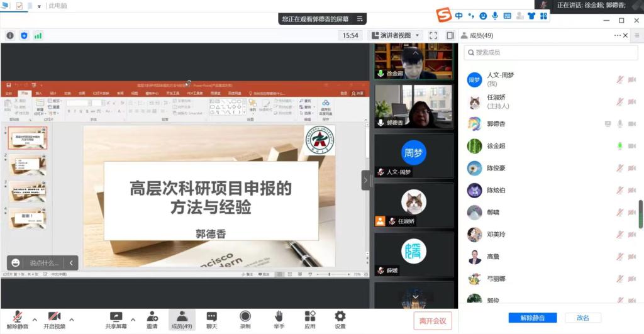644x334 pixels.
Task: Enter fullscreen using the expand icon
Action: (x=433, y=35)
